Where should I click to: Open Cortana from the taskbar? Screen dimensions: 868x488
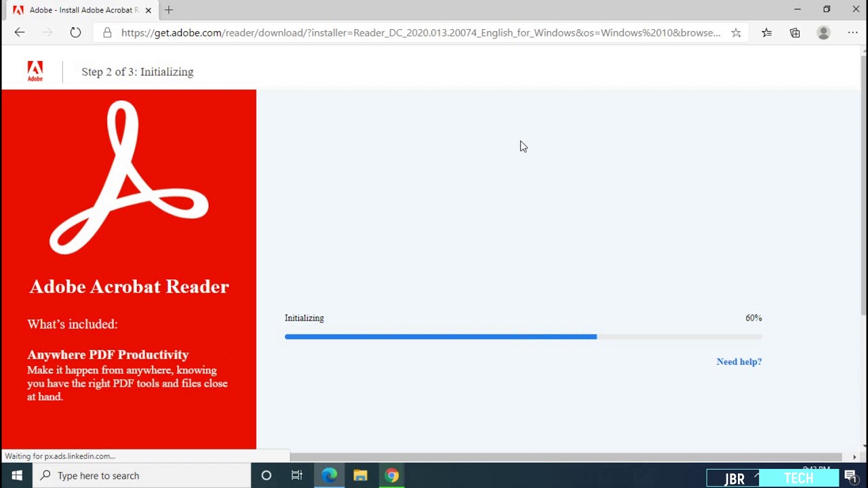click(267, 476)
